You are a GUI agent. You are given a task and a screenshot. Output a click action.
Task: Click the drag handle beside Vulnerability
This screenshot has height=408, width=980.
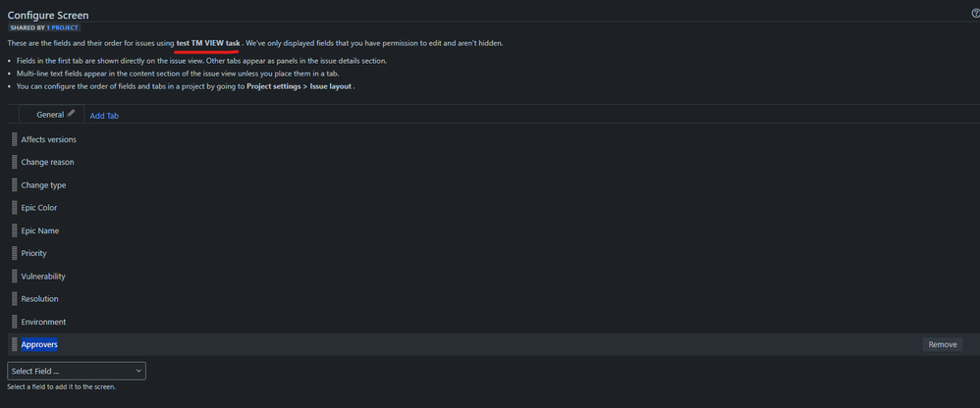[x=15, y=277]
